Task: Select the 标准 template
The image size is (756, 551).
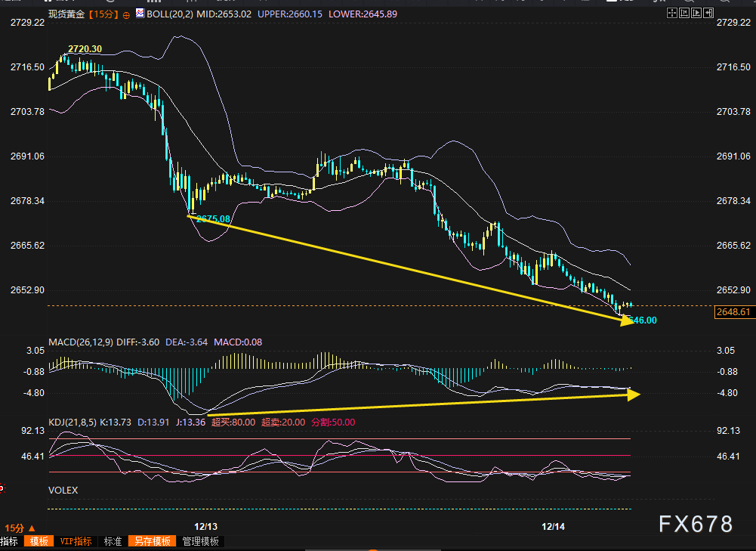Action: pos(113,541)
